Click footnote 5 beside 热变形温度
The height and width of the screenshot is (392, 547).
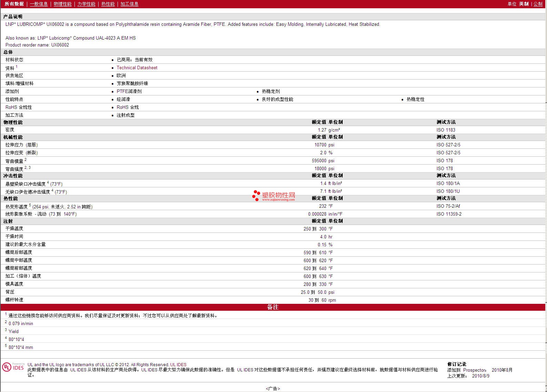coord(30,205)
